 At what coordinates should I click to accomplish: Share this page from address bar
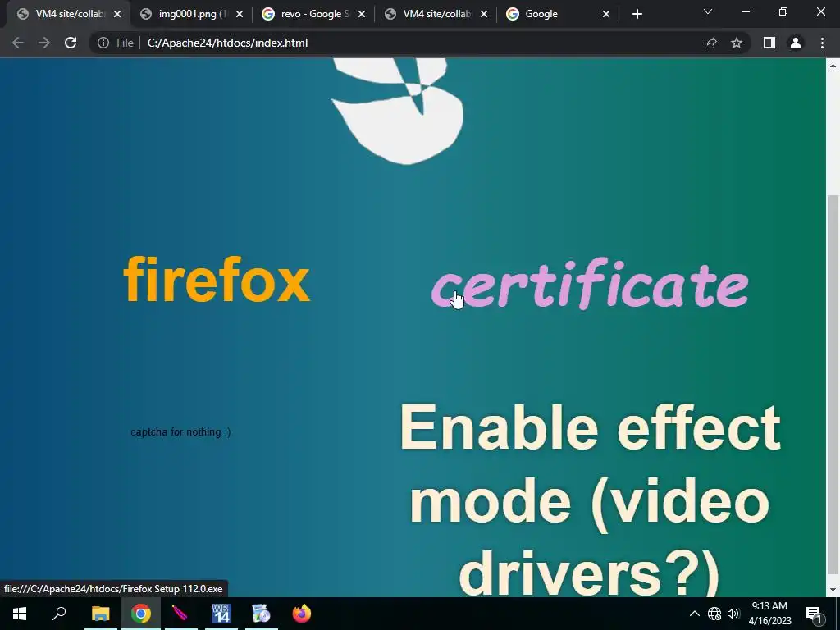[710, 43]
